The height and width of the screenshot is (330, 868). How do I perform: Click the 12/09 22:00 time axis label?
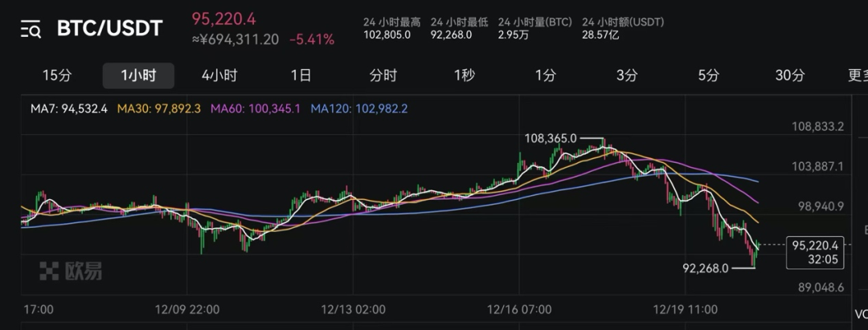(187, 310)
